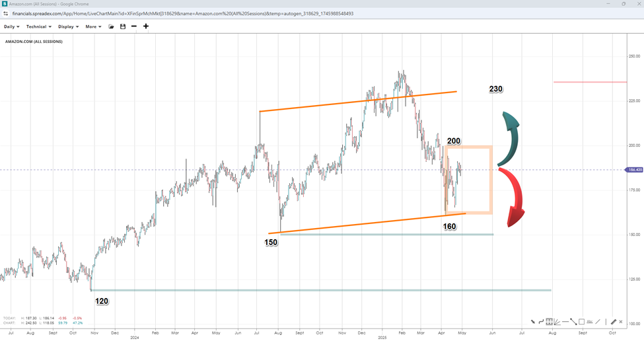644x343 pixels.
Task: Select the horizontal line drawing tool
Action: click(565, 322)
